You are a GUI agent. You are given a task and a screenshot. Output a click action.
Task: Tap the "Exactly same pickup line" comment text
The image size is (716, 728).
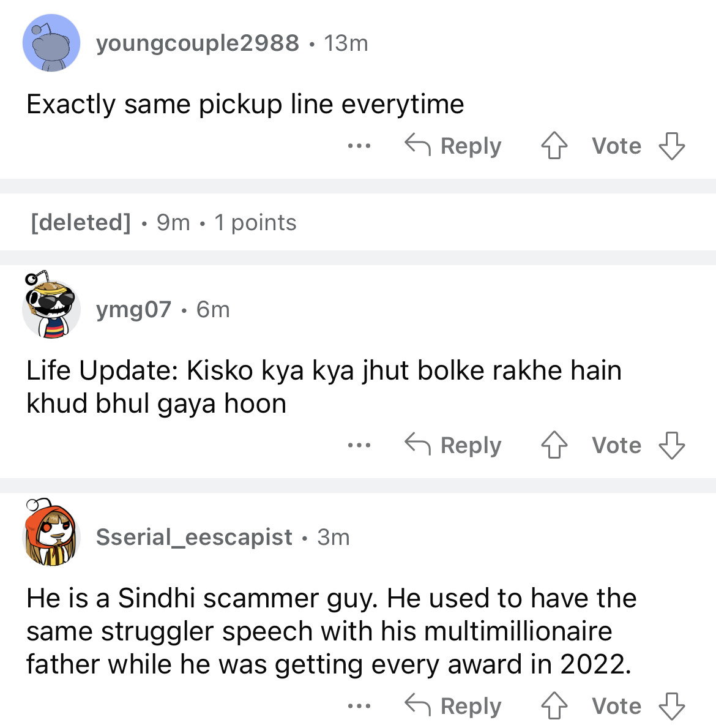[x=245, y=104]
